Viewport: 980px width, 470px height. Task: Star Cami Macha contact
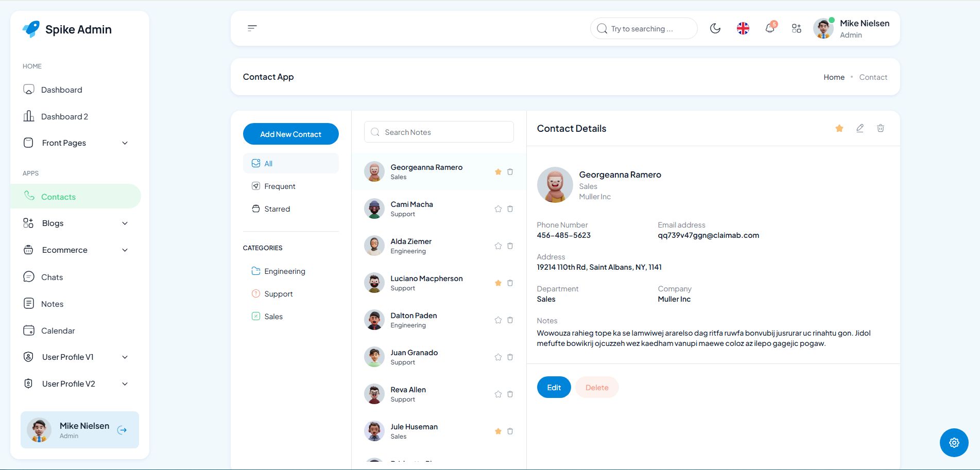(498, 209)
